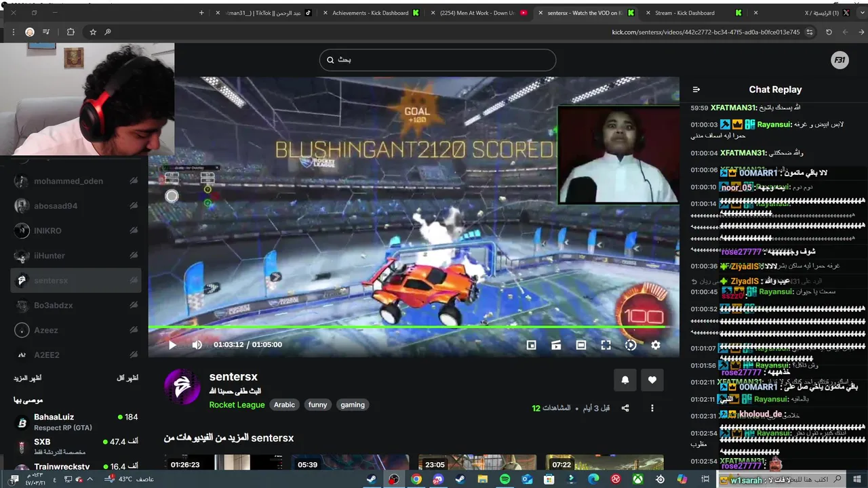The image size is (868, 488).
Task: Click the kick.com address bar URL
Action: tap(706, 32)
